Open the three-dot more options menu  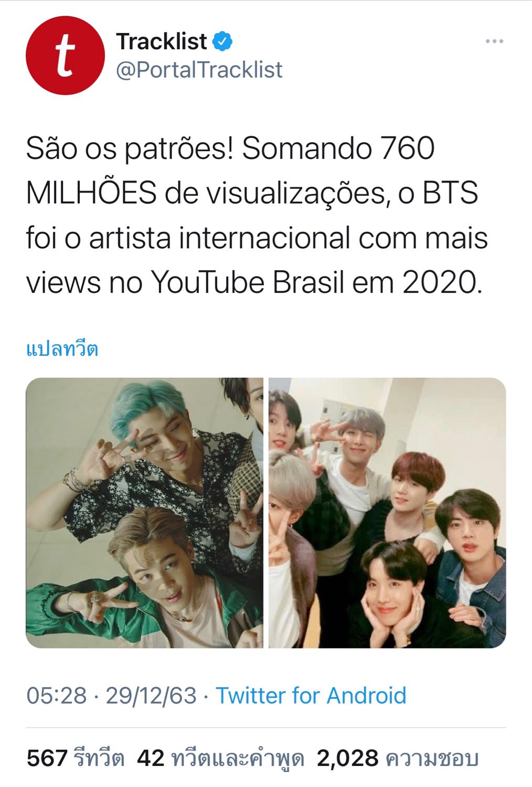tap(494, 41)
